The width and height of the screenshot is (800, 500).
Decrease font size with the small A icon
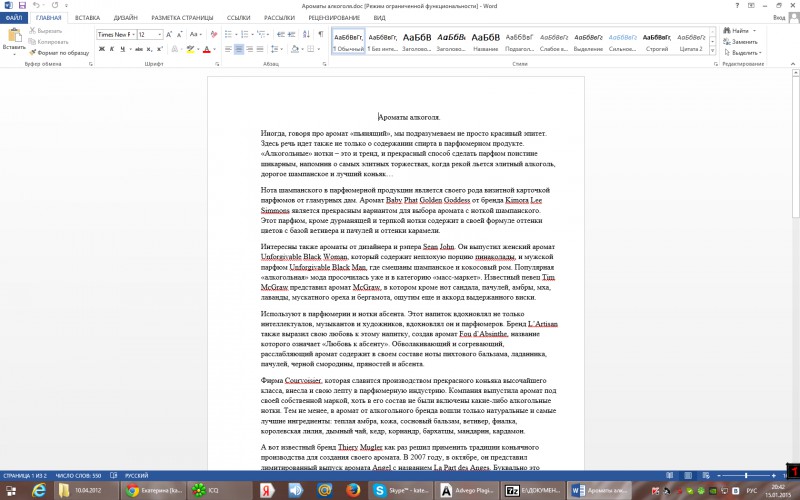(180, 34)
